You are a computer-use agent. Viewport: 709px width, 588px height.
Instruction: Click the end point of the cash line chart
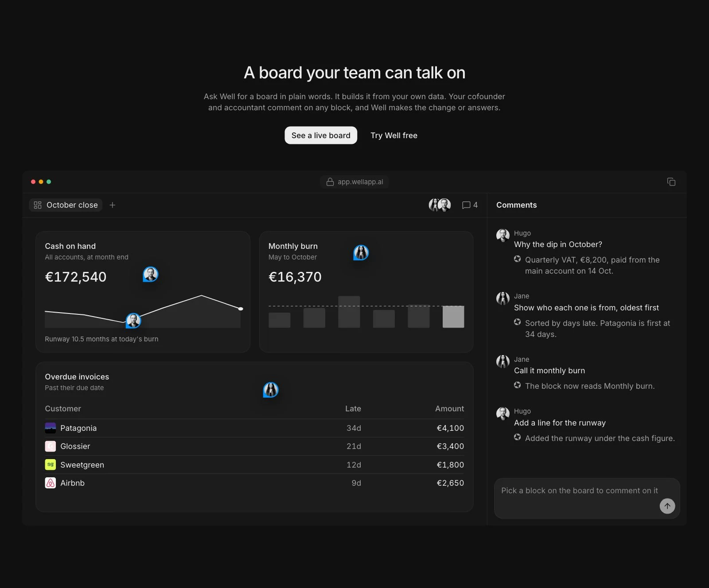coord(241,309)
